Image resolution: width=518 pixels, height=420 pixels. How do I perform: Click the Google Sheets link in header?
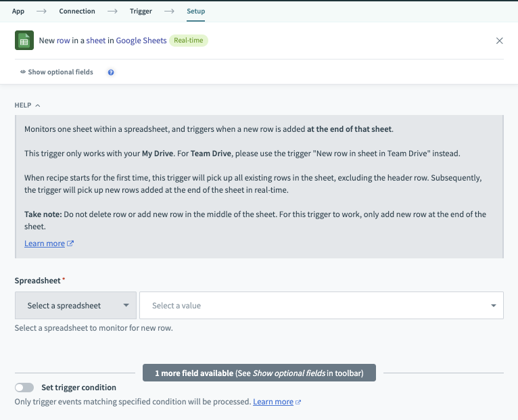click(141, 41)
